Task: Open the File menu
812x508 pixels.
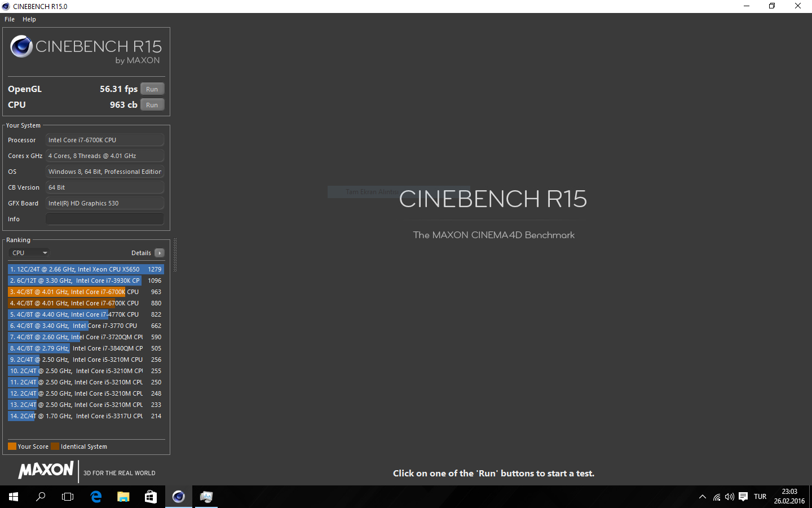Action: [10, 19]
